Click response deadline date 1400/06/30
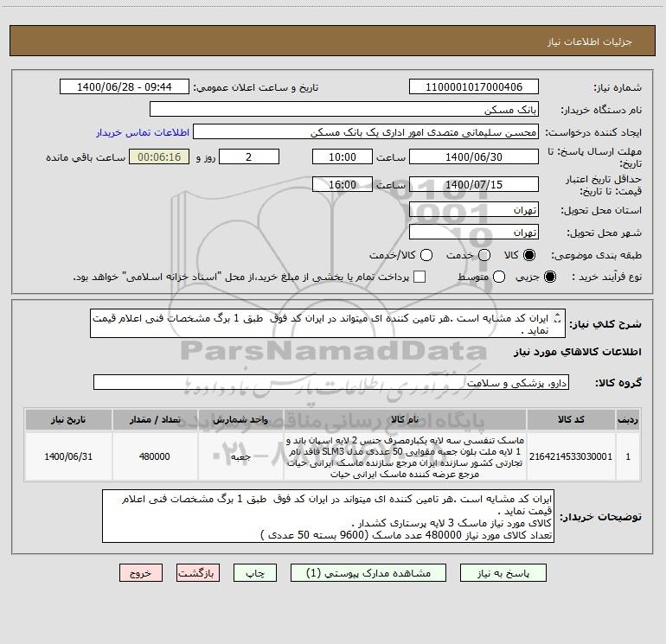Viewport: 666px width, 644px height. 474,156
